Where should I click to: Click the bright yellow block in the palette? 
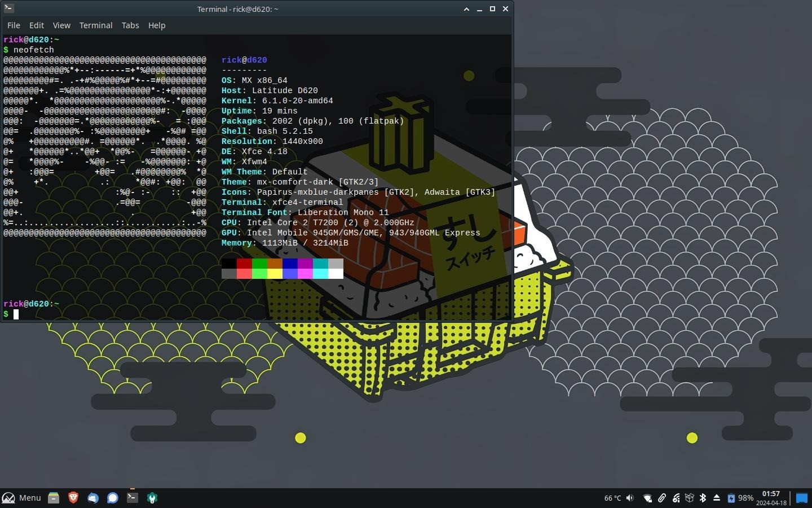click(275, 274)
